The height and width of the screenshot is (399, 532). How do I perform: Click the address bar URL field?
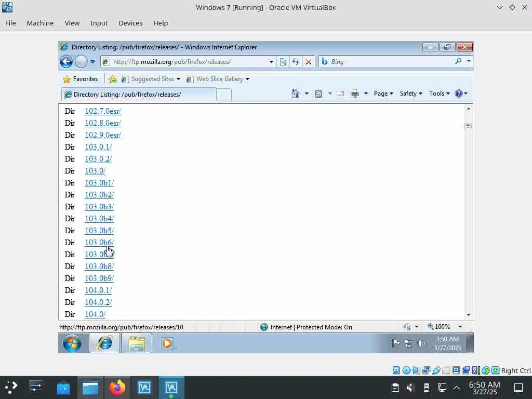coord(188,62)
